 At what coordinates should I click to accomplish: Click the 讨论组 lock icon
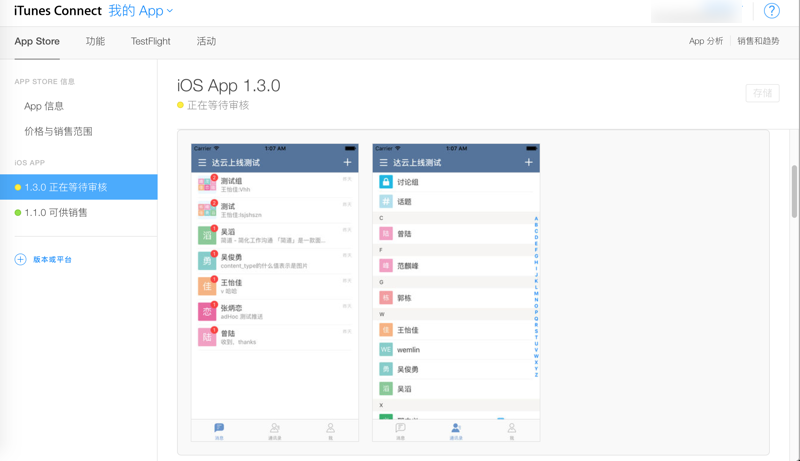[x=386, y=182]
